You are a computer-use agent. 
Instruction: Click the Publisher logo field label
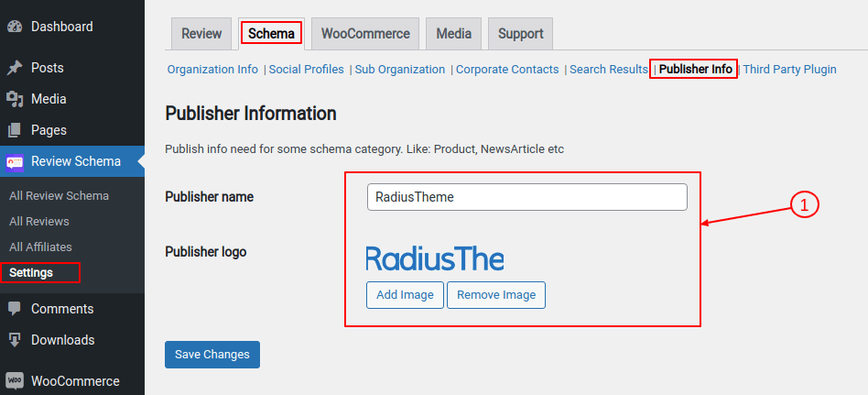[x=205, y=252]
